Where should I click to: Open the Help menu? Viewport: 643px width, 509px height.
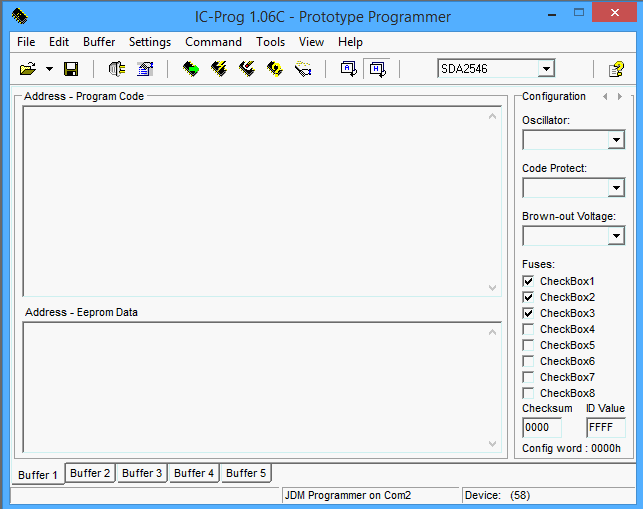(350, 42)
